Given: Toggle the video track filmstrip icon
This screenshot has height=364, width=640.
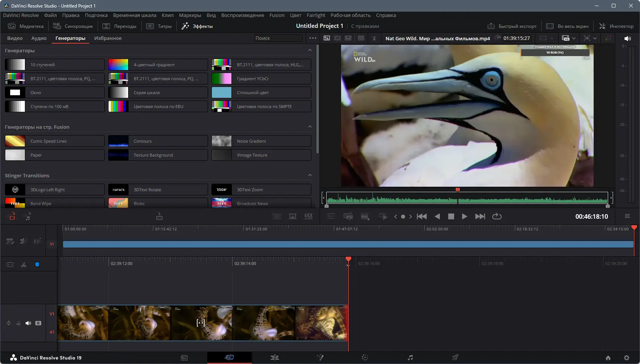Looking at the screenshot, I should (38, 323).
